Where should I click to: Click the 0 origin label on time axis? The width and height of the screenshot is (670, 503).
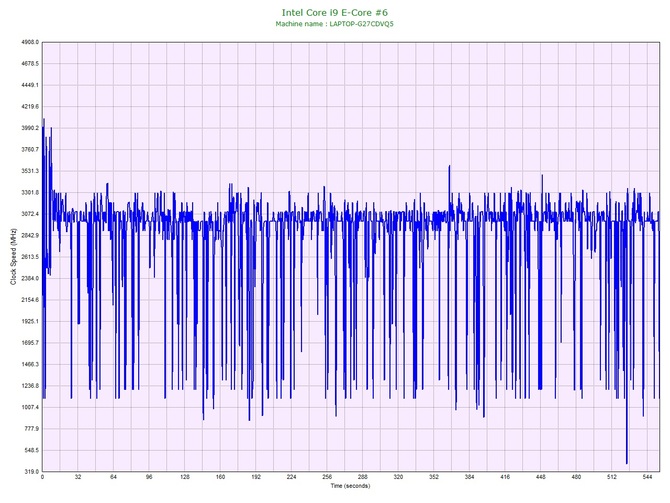(42, 477)
